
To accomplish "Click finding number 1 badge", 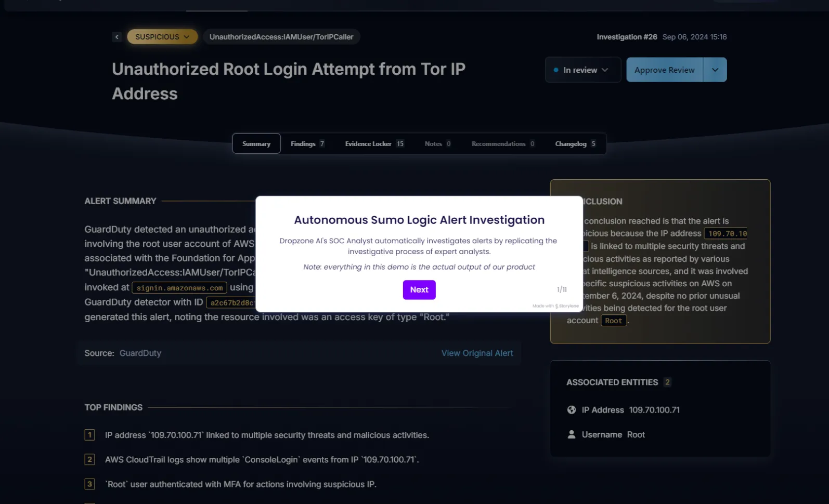I will (89, 435).
